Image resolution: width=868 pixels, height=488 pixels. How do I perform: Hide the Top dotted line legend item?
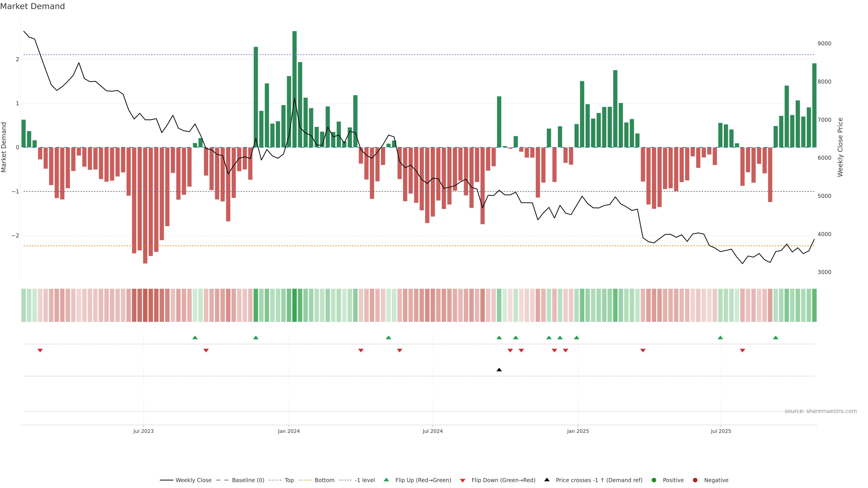[289, 480]
